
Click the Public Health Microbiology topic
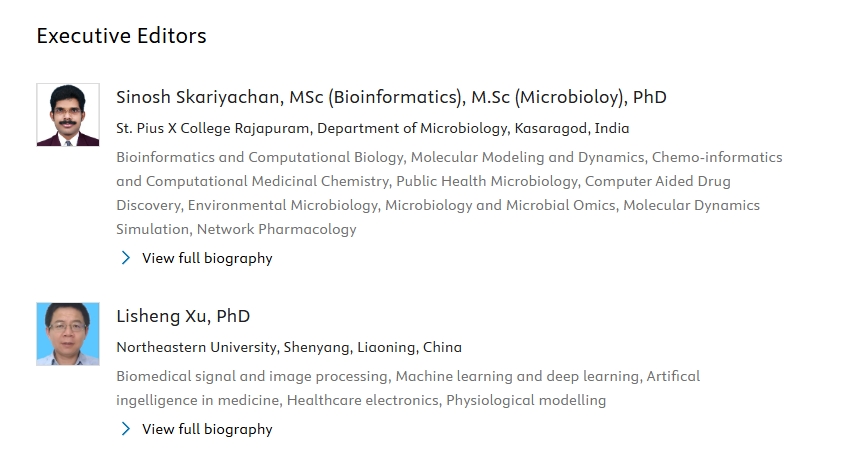pos(486,181)
